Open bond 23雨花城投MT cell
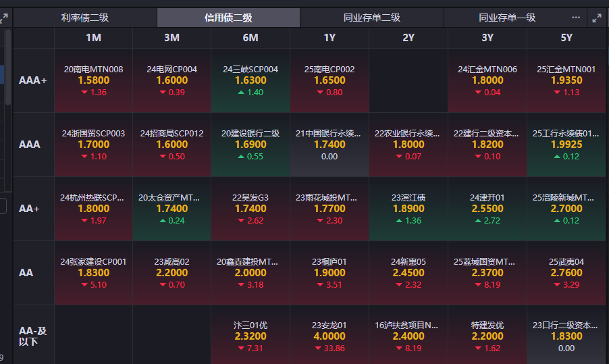The image size is (609, 364). tap(329, 209)
